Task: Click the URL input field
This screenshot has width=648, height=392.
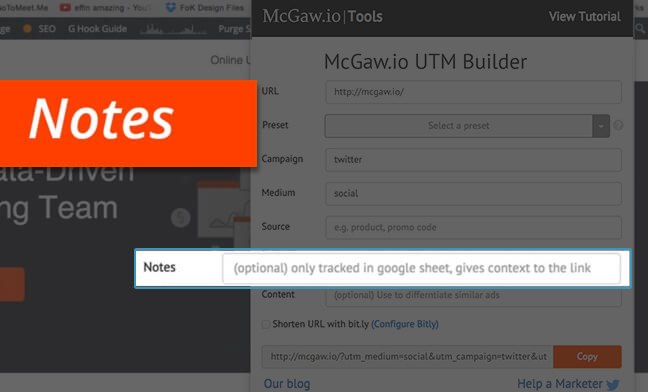Action: coord(473,92)
